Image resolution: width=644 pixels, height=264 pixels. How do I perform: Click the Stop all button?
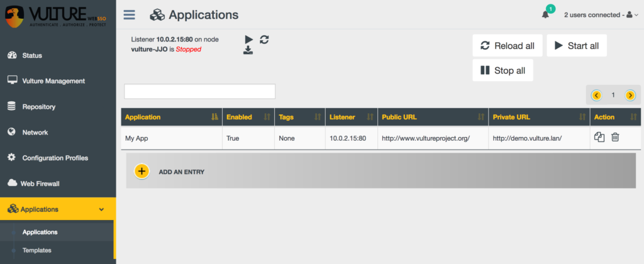coord(502,70)
